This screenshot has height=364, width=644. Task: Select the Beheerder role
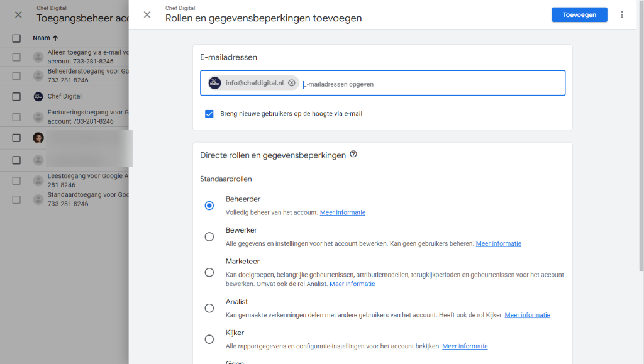(209, 205)
